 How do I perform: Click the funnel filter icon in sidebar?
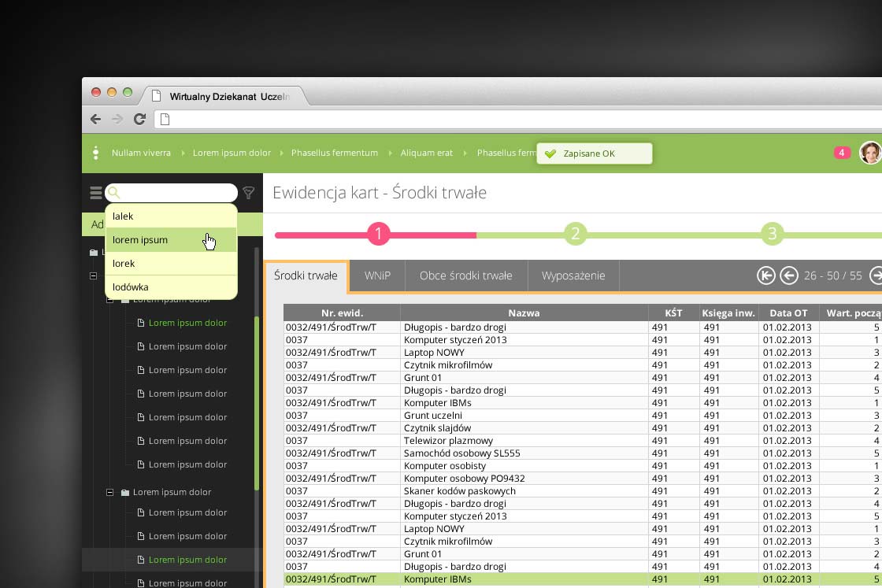[249, 193]
